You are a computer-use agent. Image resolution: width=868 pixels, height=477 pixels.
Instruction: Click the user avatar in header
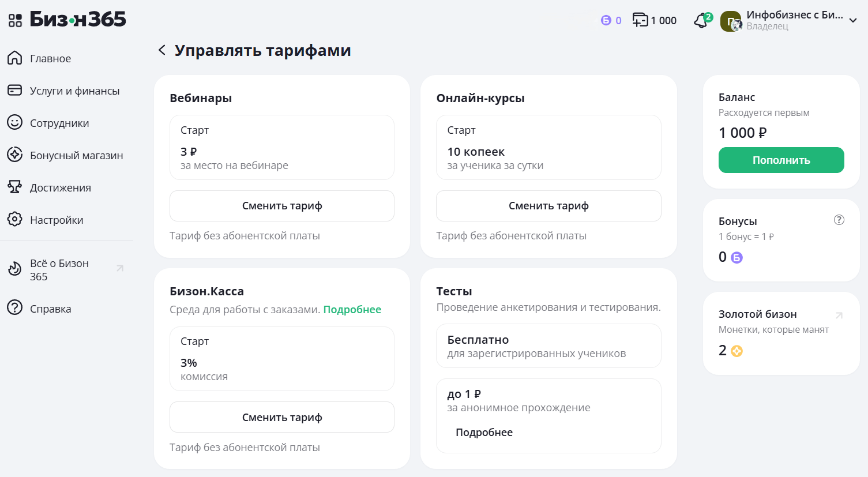point(731,21)
